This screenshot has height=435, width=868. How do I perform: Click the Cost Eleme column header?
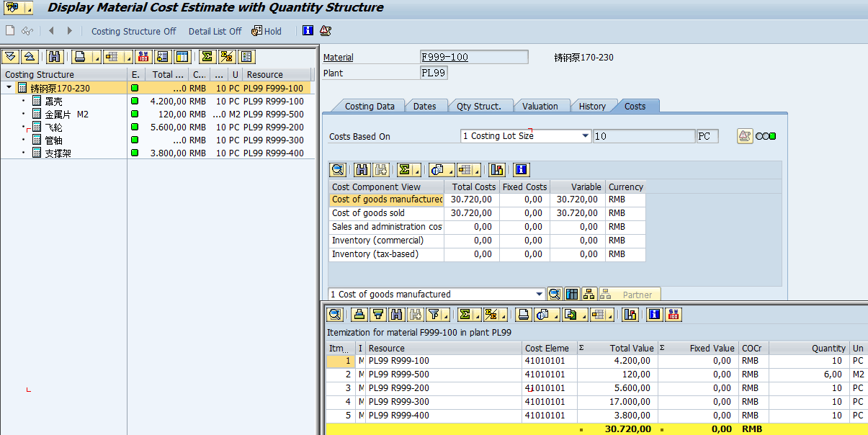[549, 348]
